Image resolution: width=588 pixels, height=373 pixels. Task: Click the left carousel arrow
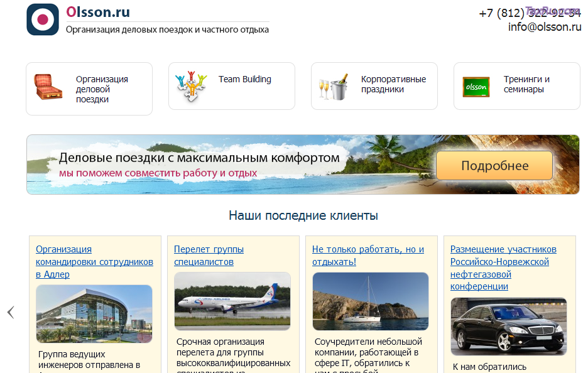coord(9,313)
